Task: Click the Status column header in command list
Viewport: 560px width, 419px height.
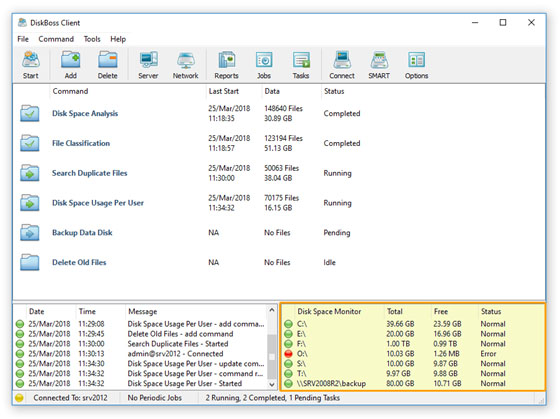Action: click(x=334, y=91)
